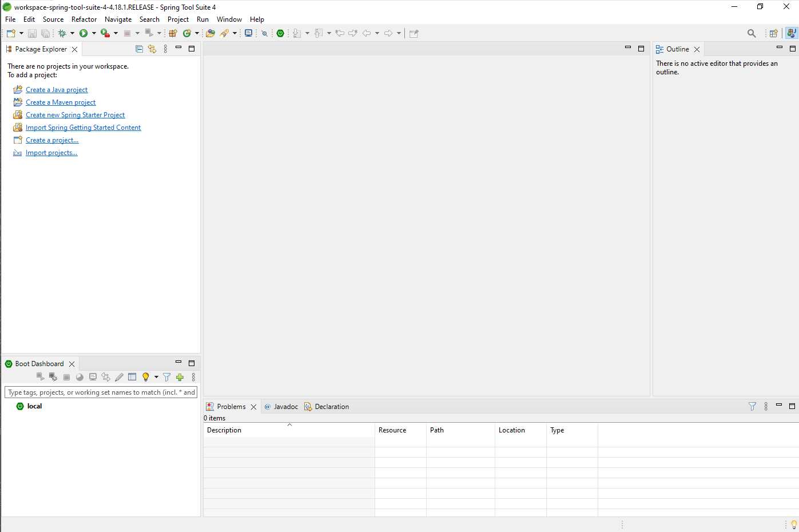Sort by the Description column header
The height and width of the screenshot is (532, 799).
click(289, 430)
